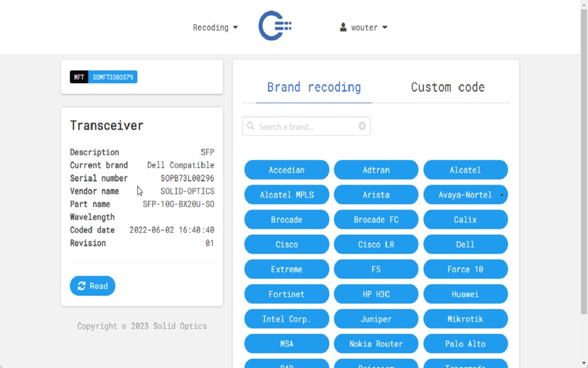This screenshot has width=588, height=368.
Task: Click the Transceiver heading
Action: click(x=106, y=125)
